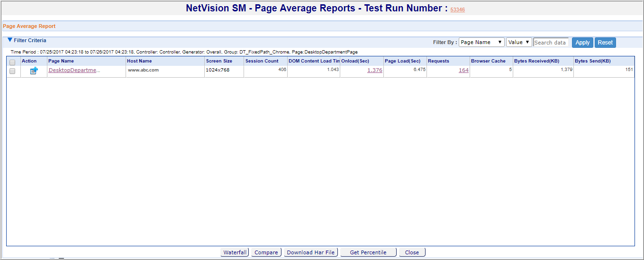Click Download Har File button
The width and height of the screenshot is (644, 260).
click(311, 252)
